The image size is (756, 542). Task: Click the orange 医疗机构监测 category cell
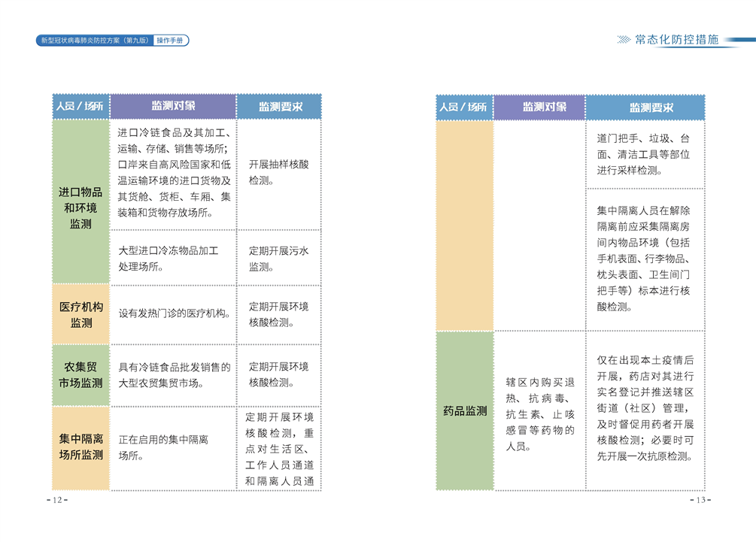(80, 314)
